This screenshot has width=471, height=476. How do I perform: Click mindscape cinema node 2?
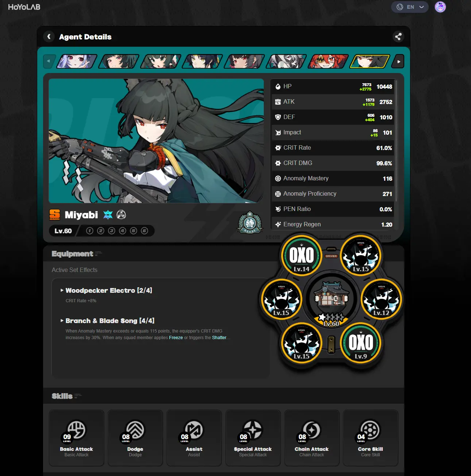click(x=101, y=231)
